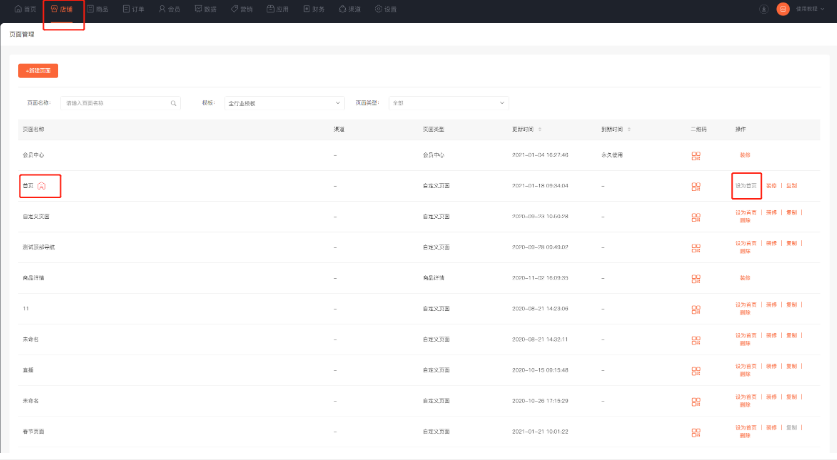This screenshot has width=837, height=460.
Task: Show QR code for 商品详情 page
Action: (696, 277)
